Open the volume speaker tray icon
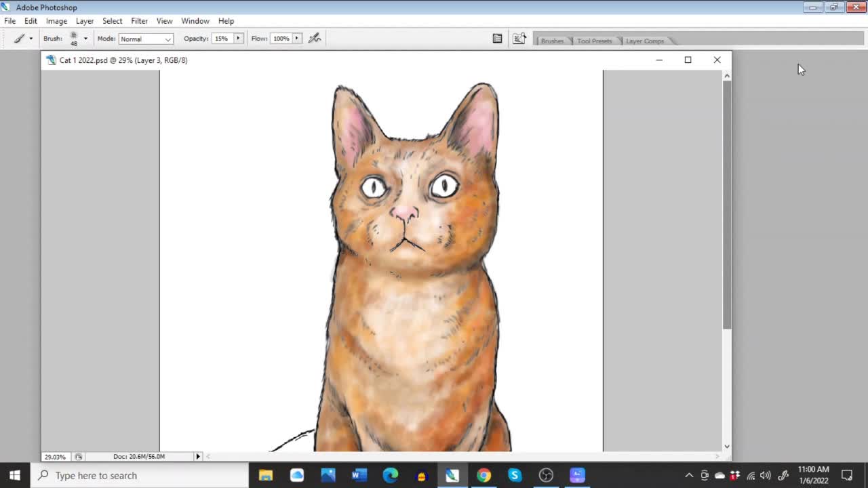Image resolution: width=868 pixels, height=488 pixels. 766,475
